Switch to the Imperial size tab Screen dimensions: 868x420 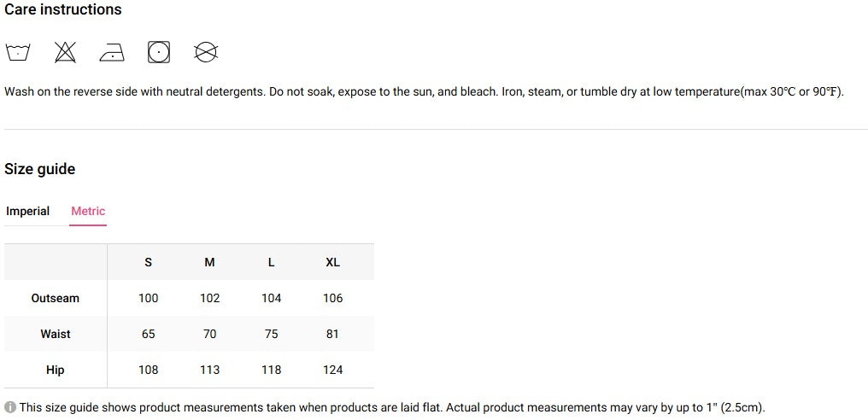tap(28, 211)
